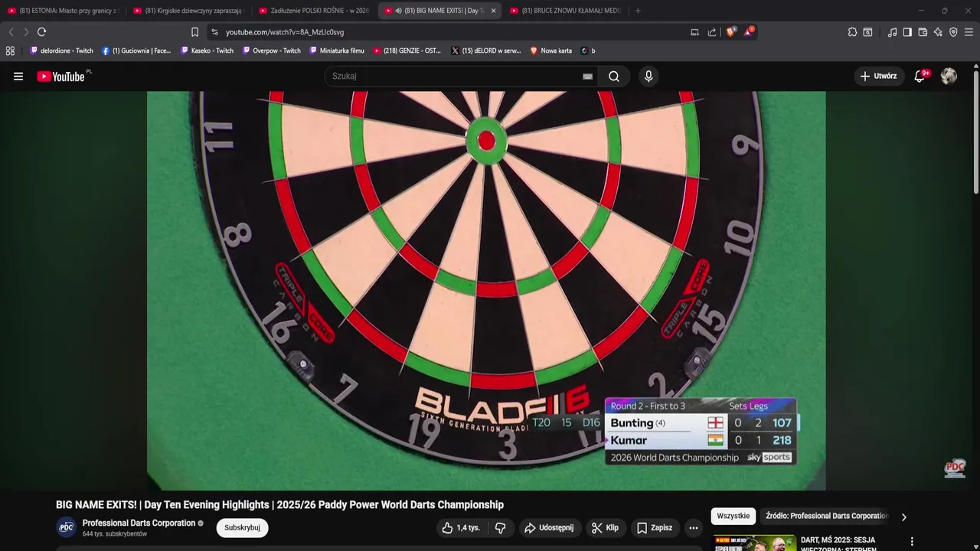This screenshot has height=551, width=980.
Task: Open the Nowa karta bookmark
Action: [551, 51]
